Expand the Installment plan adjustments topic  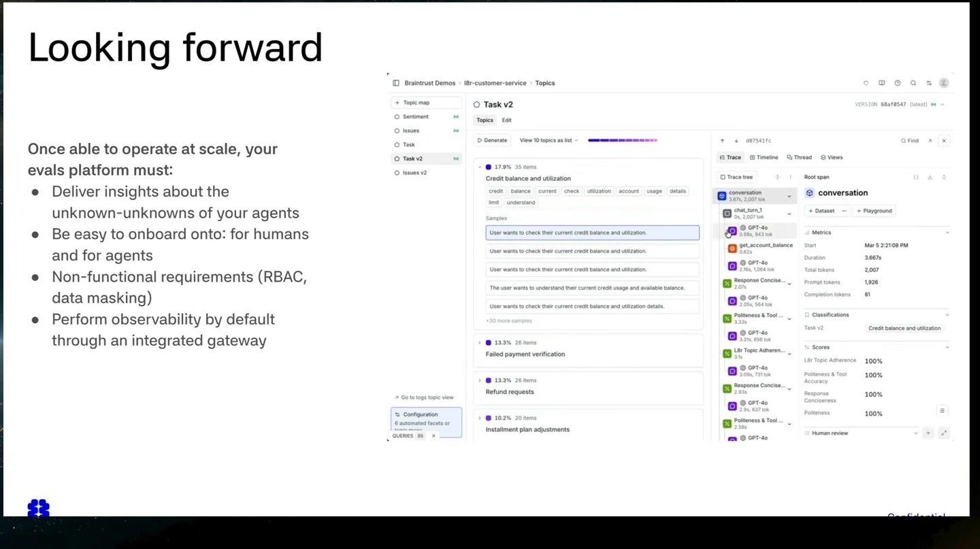[480, 418]
